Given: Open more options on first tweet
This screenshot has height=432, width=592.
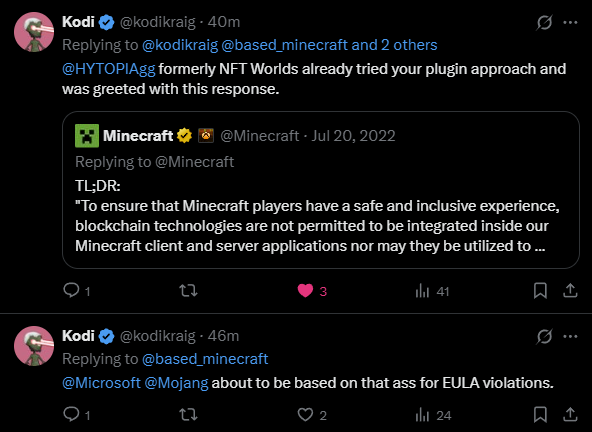Looking at the screenshot, I should [570, 22].
